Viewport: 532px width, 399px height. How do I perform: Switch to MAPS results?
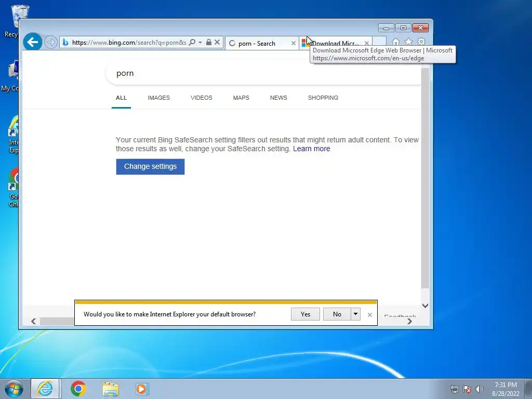241,98
